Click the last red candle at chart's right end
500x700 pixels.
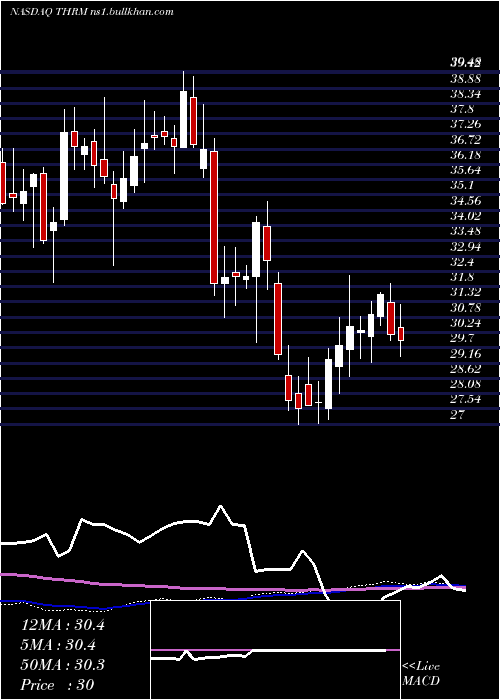(401, 334)
